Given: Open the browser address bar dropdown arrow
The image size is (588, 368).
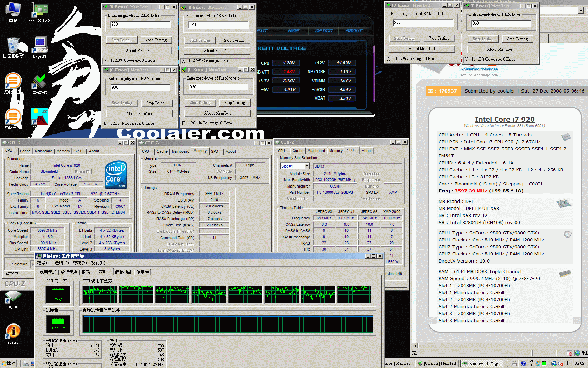Looking at the screenshot, I should pos(581,11).
